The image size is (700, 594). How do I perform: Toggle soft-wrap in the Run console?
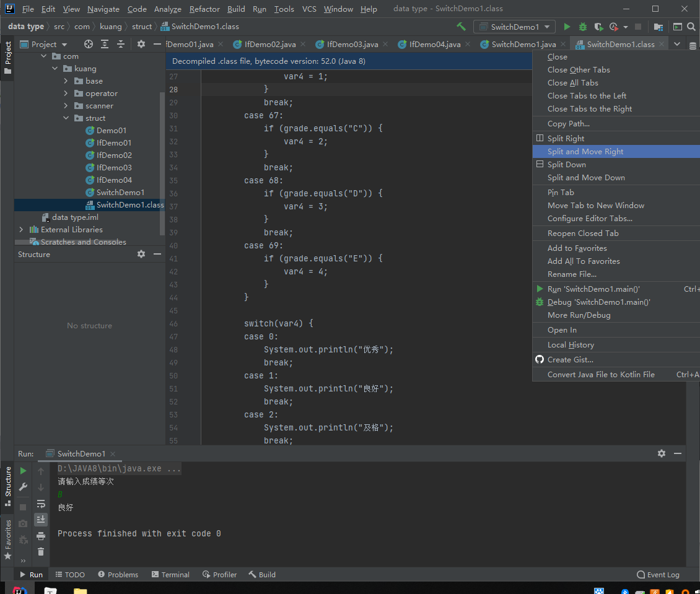[x=41, y=504]
